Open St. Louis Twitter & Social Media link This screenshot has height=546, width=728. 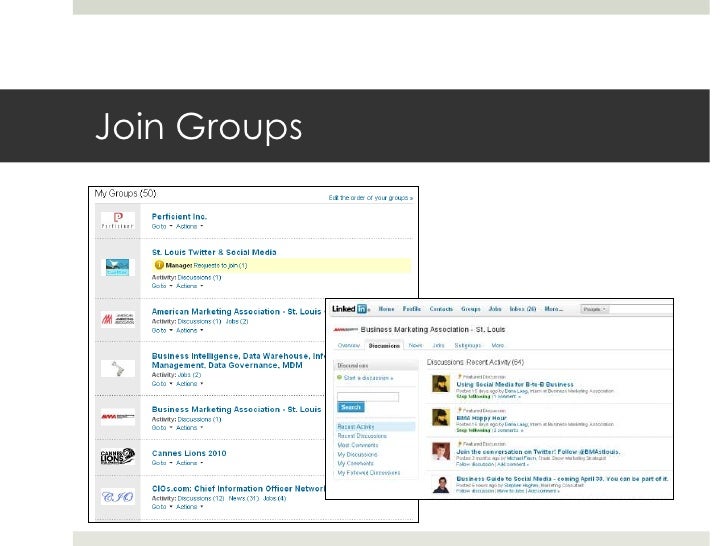[214, 252]
